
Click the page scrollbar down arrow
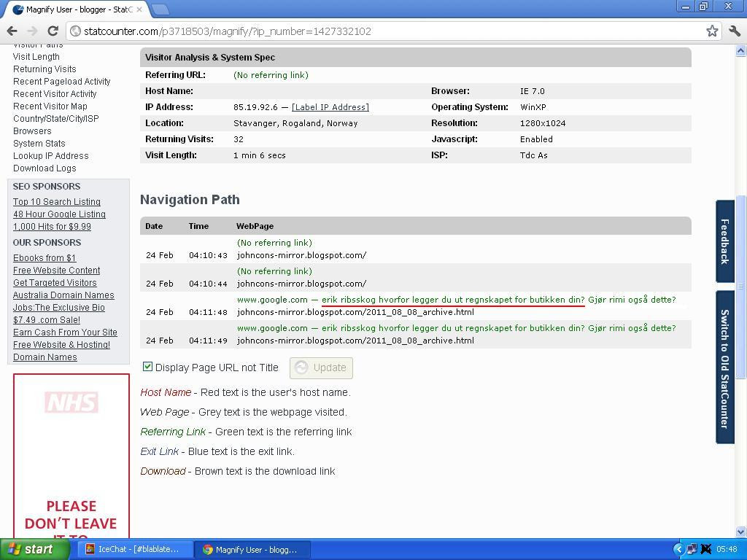[x=741, y=532]
